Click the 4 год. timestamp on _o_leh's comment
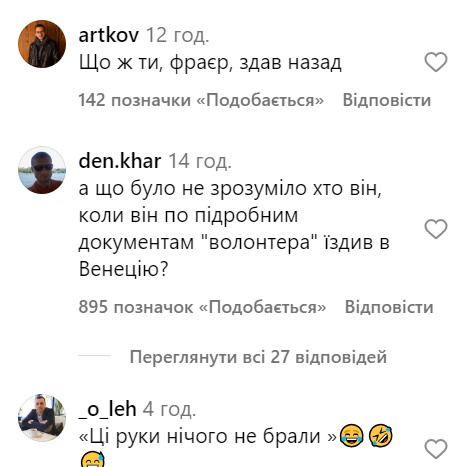Image resolution: width=469 pixels, height=467 pixels. click(x=169, y=409)
